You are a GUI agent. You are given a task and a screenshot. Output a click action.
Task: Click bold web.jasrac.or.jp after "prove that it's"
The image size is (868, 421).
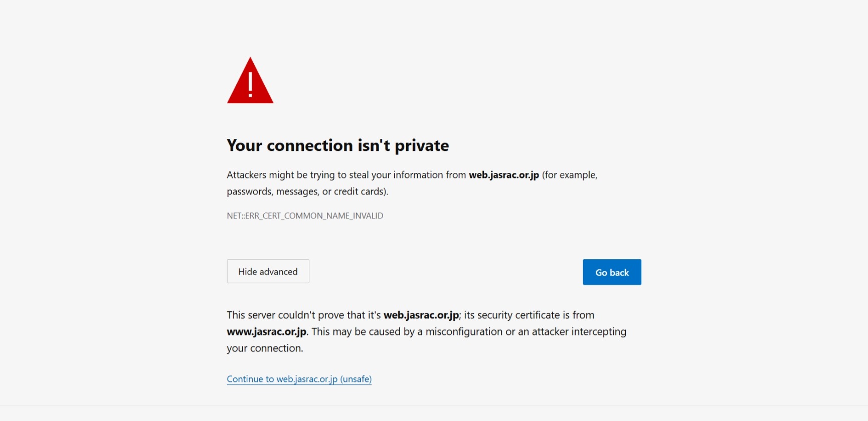coord(421,315)
